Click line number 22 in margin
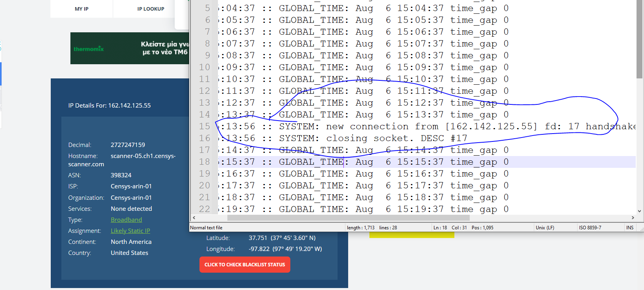The width and height of the screenshot is (644, 290). pyautogui.click(x=205, y=209)
